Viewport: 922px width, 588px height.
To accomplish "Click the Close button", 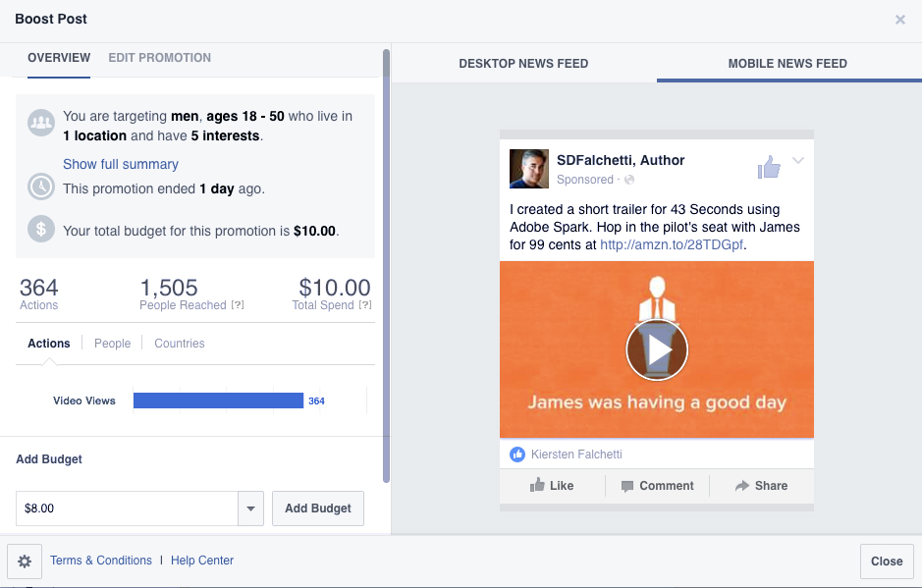I will 887,561.
